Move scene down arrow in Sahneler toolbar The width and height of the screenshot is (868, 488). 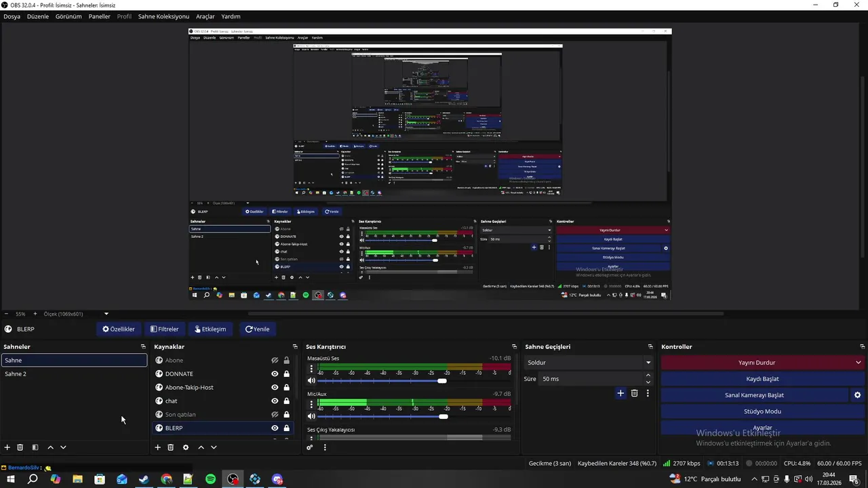(63, 447)
